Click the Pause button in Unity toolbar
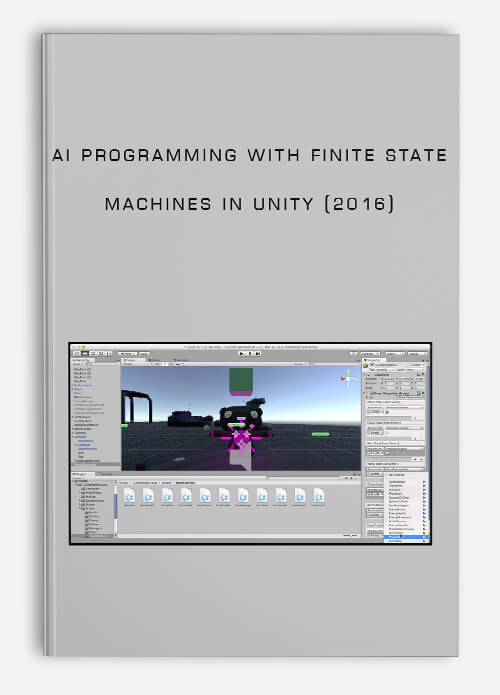This screenshot has height=695, width=500. 250,354
